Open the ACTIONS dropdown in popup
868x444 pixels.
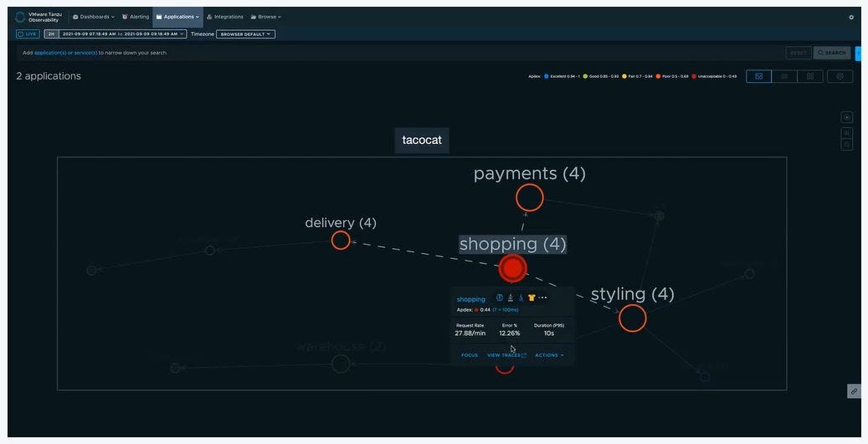point(549,355)
